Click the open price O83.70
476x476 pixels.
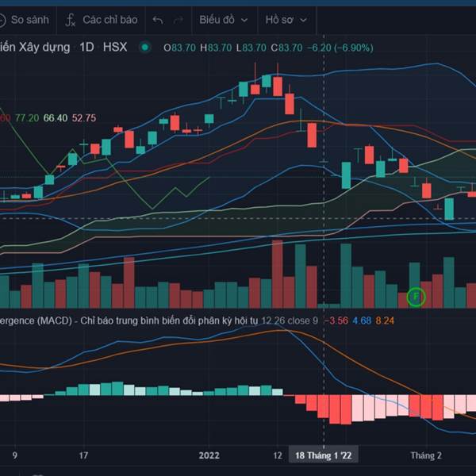tap(179, 48)
